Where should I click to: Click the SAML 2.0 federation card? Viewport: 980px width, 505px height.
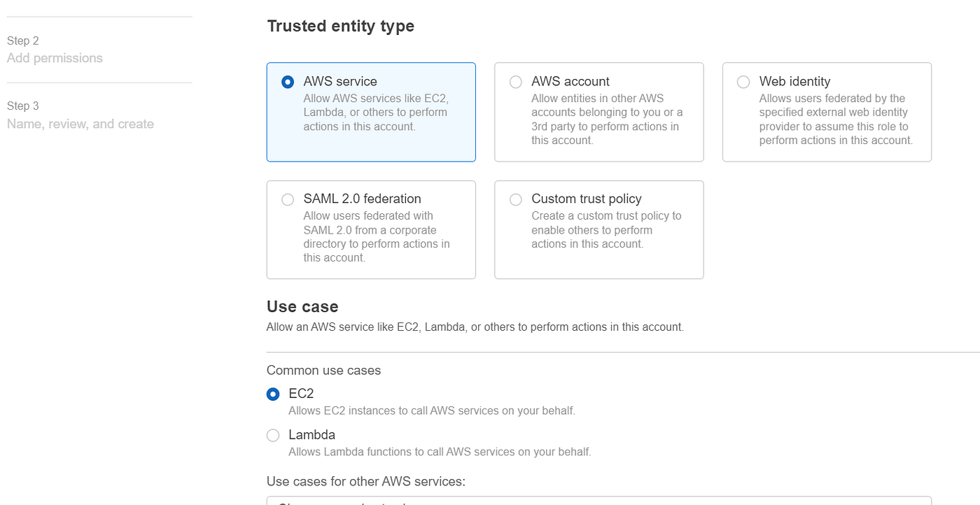coord(371,229)
